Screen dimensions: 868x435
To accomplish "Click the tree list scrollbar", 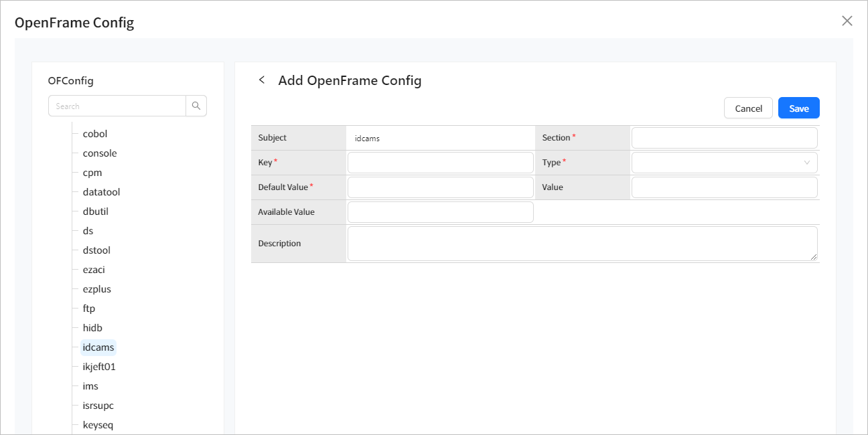I will click(221, 268).
